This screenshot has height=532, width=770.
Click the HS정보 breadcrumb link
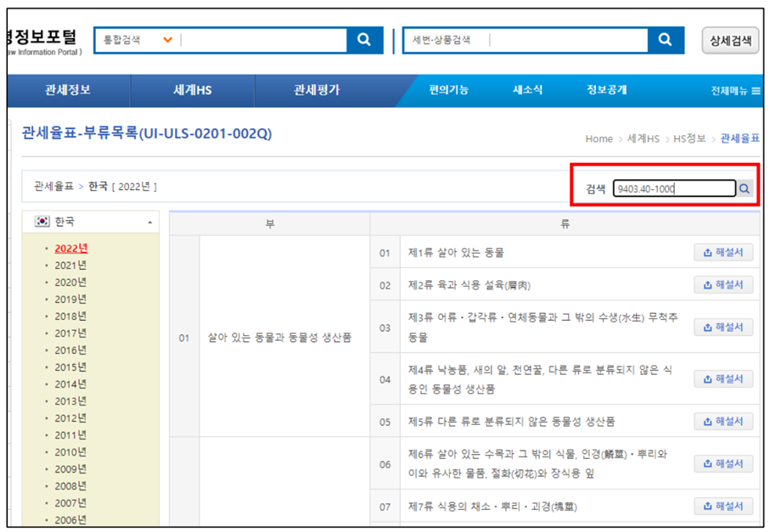[x=689, y=139]
